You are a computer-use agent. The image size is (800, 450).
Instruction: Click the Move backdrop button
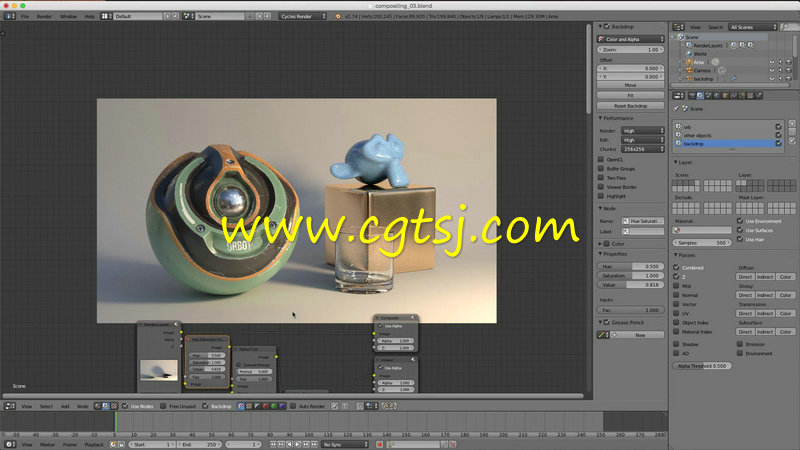coord(631,85)
